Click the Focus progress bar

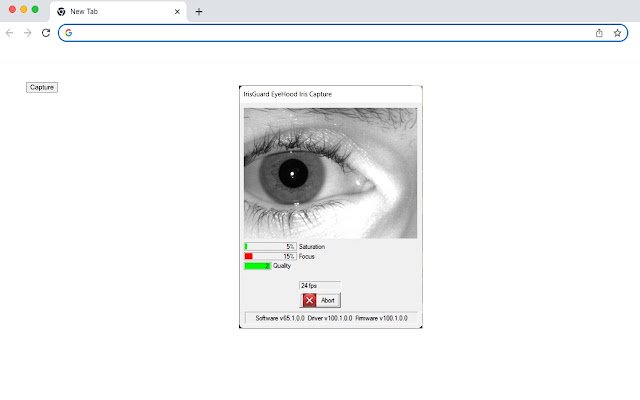[270, 256]
